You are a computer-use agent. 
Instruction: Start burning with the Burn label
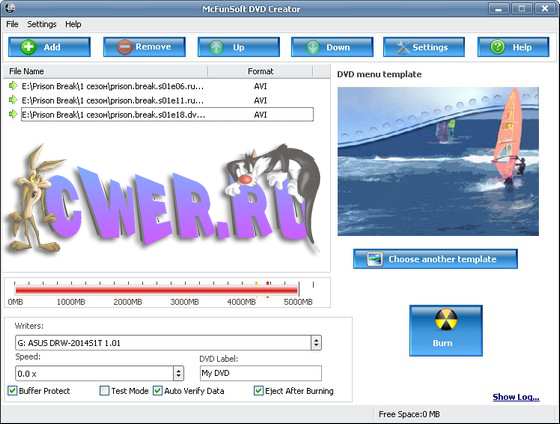tap(442, 343)
